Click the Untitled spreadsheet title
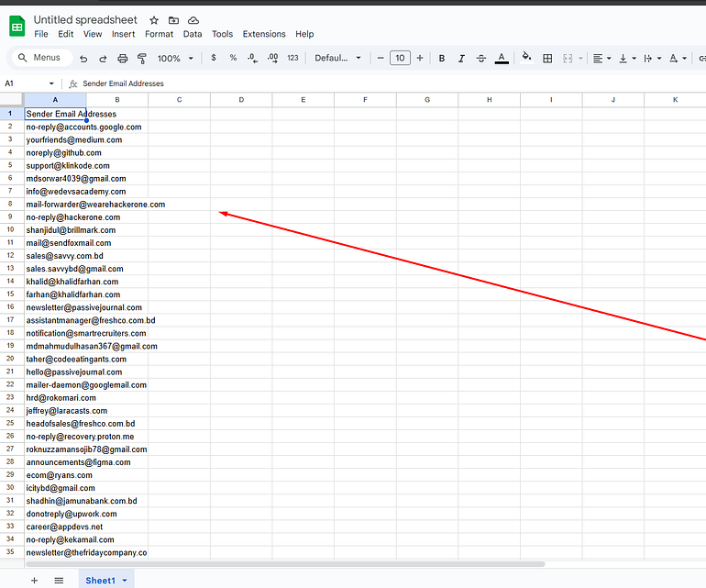 (x=85, y=20)
